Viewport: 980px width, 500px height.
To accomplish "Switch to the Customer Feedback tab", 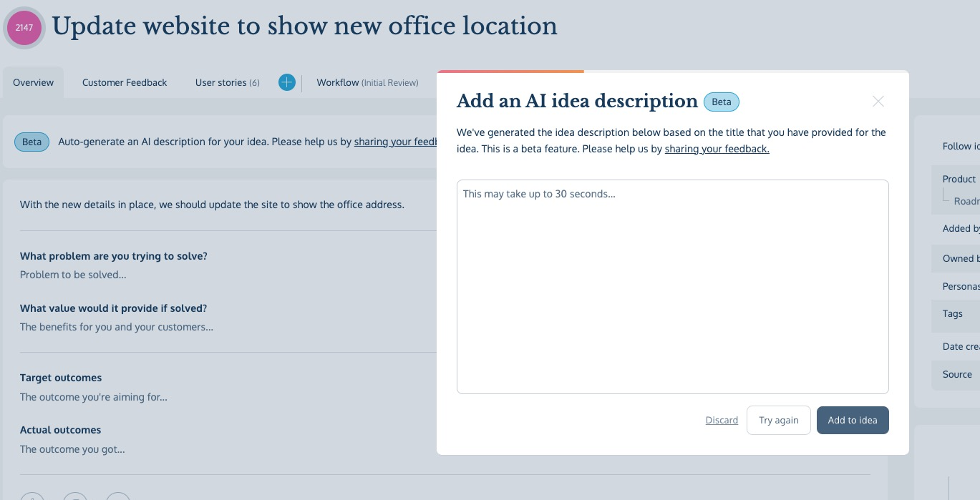I will 124,82.
